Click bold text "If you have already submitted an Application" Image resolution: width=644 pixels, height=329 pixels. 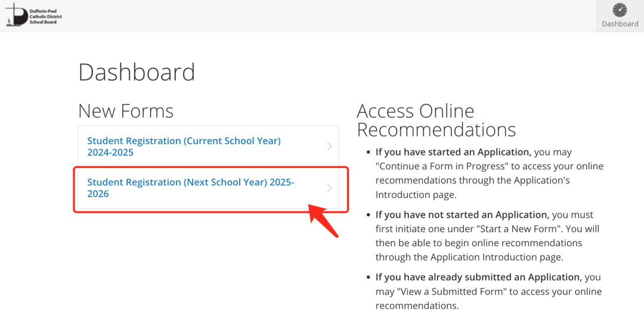479,277
